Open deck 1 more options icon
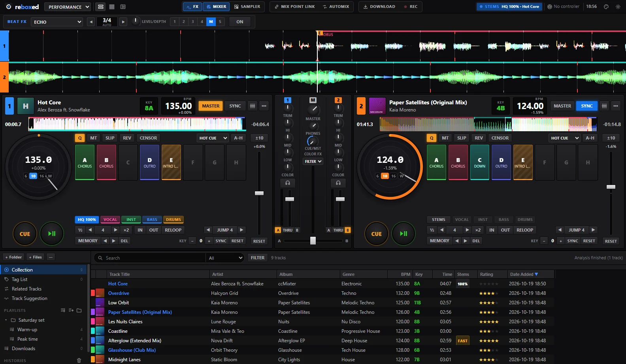 coord(264,106)
